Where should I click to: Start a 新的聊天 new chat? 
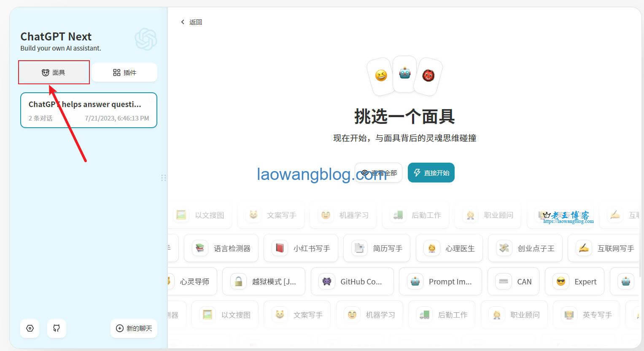(134, 328)
